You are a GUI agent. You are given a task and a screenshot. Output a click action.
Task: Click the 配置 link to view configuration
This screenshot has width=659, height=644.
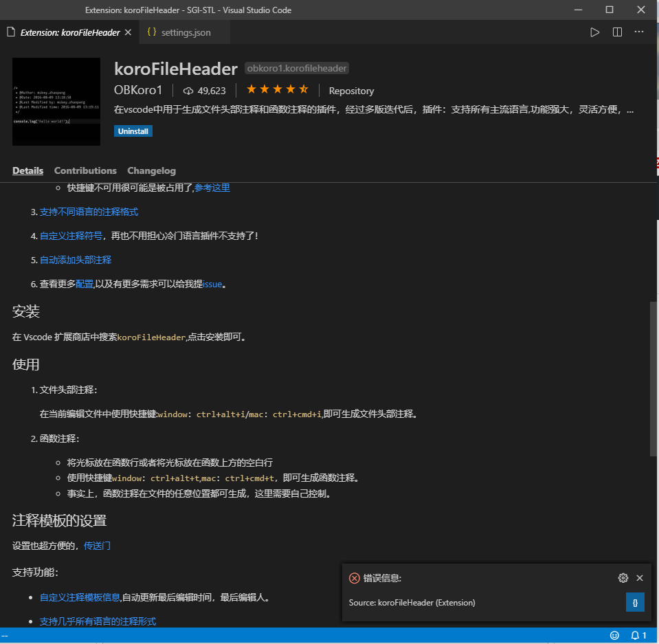[x=84, y=284]
